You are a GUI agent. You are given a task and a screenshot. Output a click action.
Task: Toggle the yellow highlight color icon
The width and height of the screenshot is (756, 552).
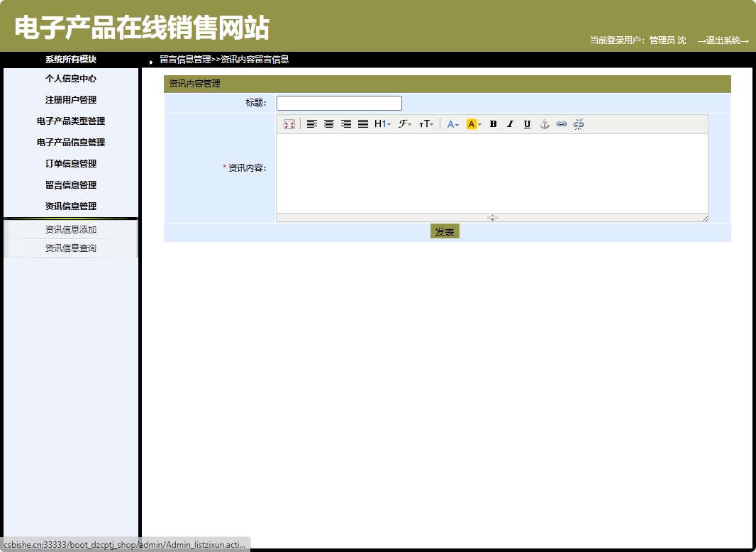[x=472, y=124]
